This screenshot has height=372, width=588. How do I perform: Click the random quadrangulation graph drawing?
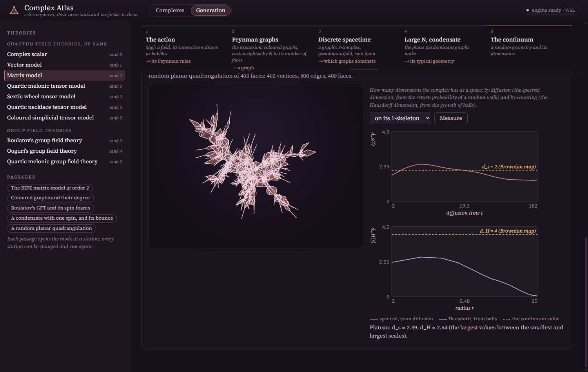(x=256, y=166)
